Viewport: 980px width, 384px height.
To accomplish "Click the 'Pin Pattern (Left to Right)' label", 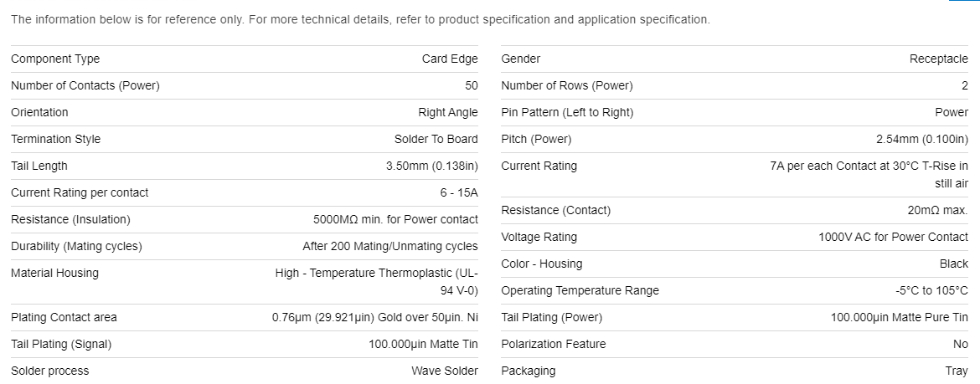I will click(x=567, y=112).
